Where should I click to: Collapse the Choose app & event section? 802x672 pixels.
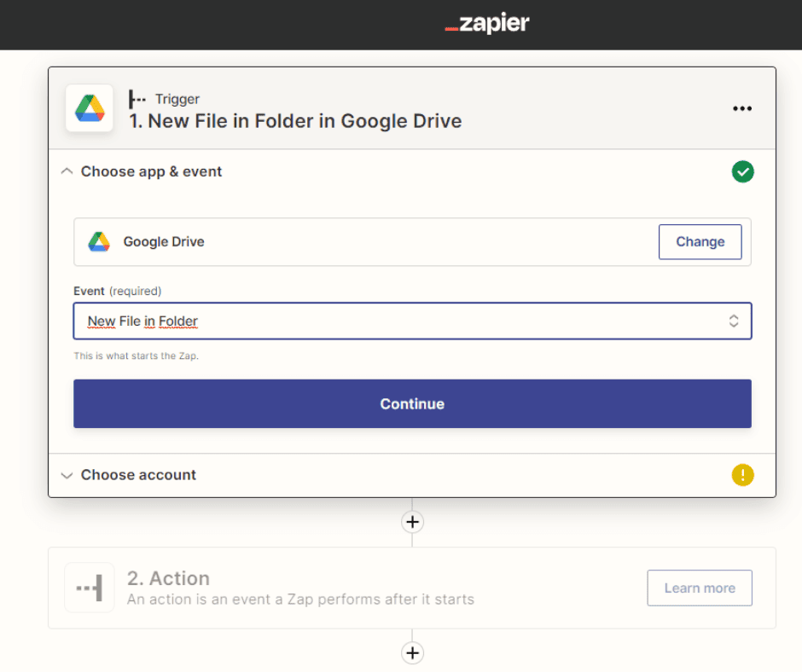tap(67, 171)
